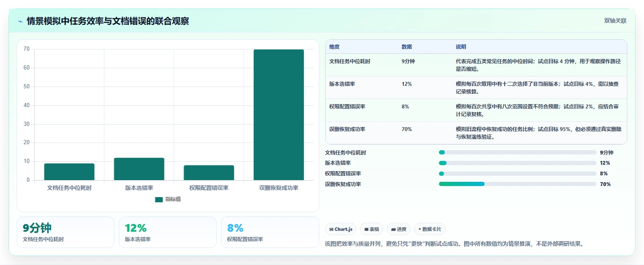Screen dimensions: 644x265
Task: Click 误删恢复成功率 row name in table
Action: coord(347,129)
